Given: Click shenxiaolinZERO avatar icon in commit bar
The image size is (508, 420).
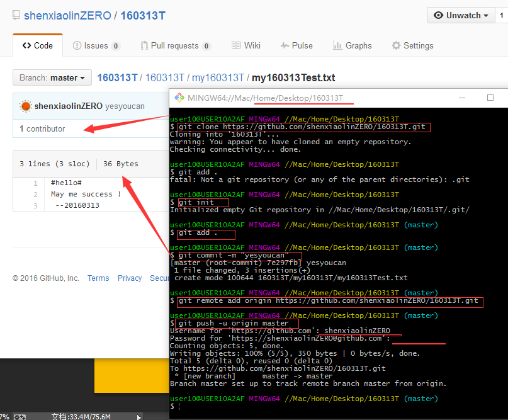Looking at the screenshot, I should pyautogui.click(x=26, y=106).
